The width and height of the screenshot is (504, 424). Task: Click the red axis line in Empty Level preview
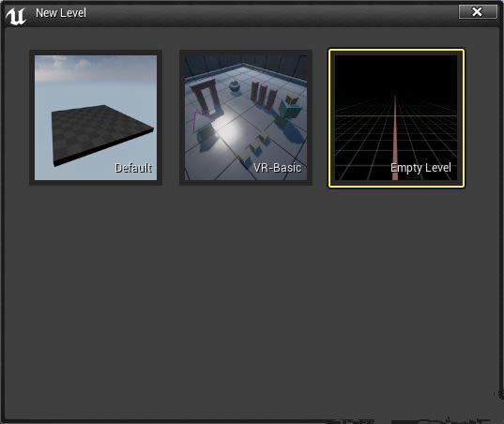coord(395,138)
